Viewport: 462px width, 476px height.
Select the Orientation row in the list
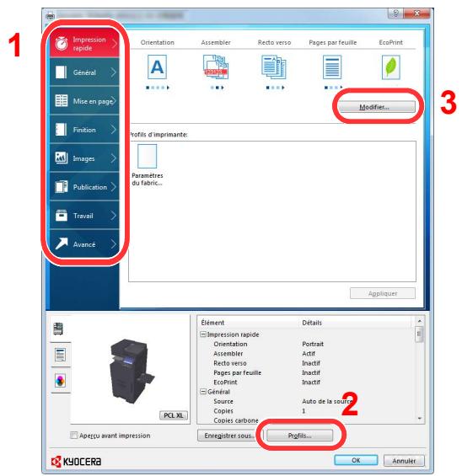[x=305, y=344]
